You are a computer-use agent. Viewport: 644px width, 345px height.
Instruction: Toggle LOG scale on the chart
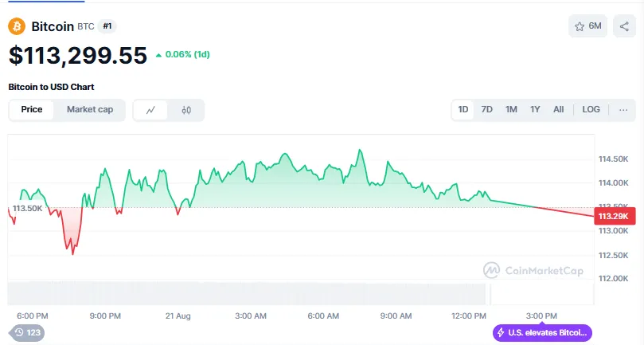[591, 109]
